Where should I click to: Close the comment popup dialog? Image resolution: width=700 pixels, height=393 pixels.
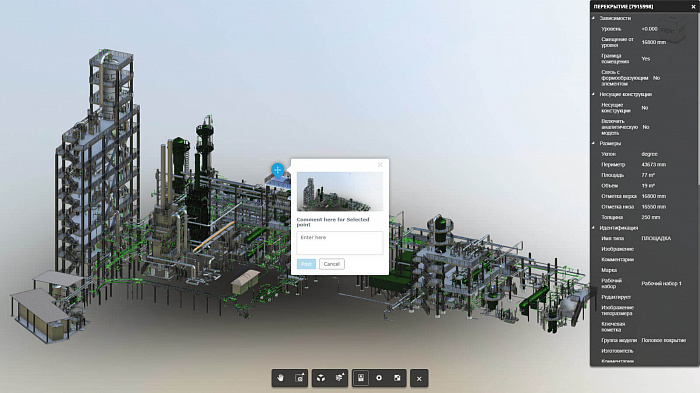click(x=380, y=165)
